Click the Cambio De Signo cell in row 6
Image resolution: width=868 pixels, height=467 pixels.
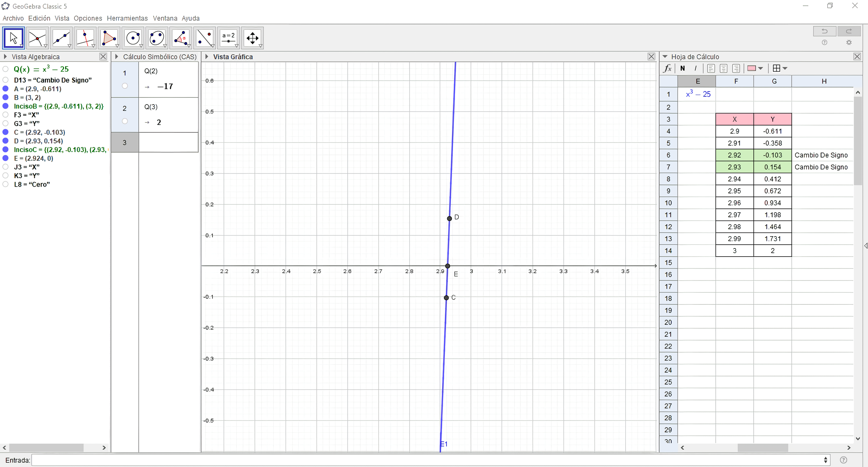pyautogui.click(x=821, y=155)
